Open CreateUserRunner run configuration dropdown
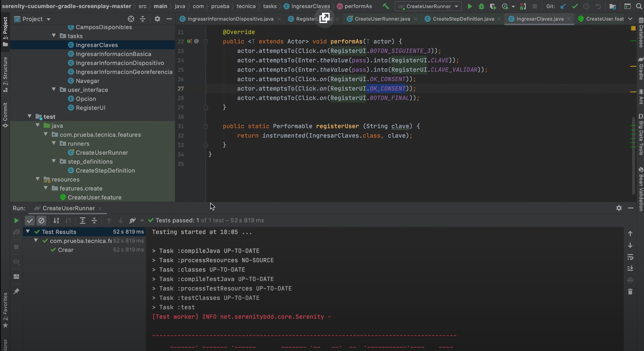Screen dimensions: 644x351 [428, 6]
